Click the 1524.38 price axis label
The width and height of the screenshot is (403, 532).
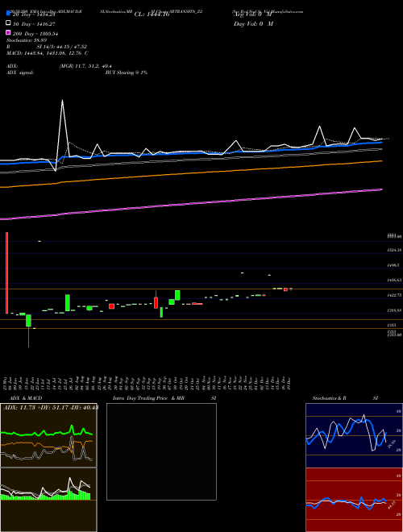pyautogui.click(x=394, y=250)
